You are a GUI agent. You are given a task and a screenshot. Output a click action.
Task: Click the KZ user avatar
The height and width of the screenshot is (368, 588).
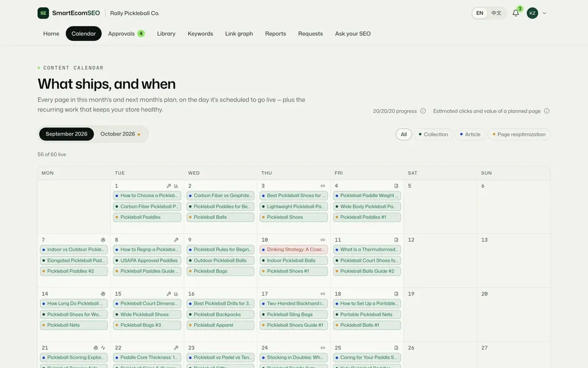pyautogui.click(x=532, y=13)
